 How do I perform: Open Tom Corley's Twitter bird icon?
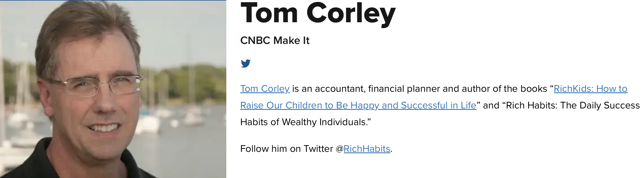tap(245, 63)
